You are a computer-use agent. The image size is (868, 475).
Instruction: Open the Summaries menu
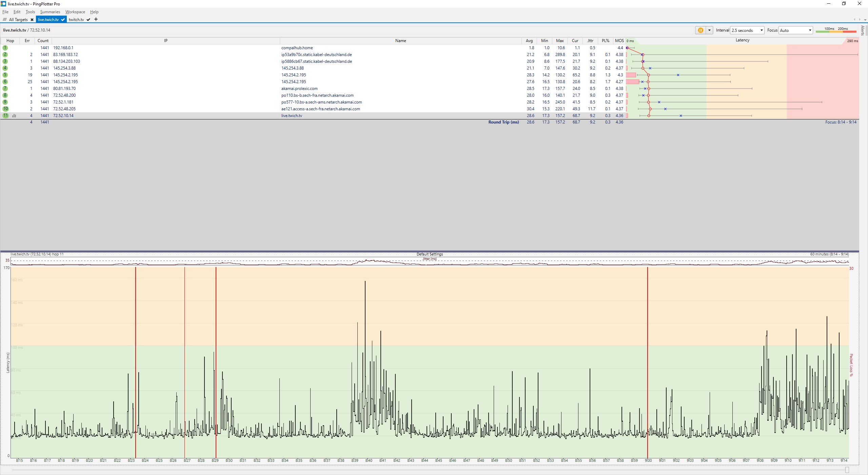(50, 12)
